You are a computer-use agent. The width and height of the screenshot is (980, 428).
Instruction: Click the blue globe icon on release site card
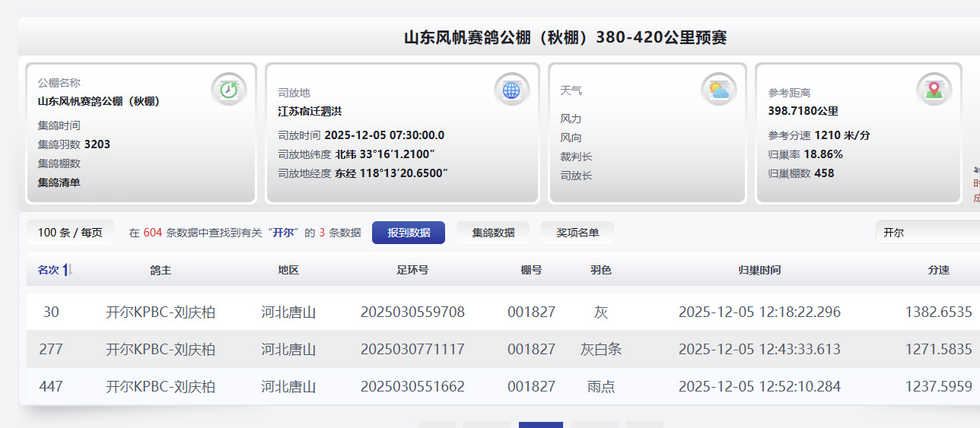511,90
